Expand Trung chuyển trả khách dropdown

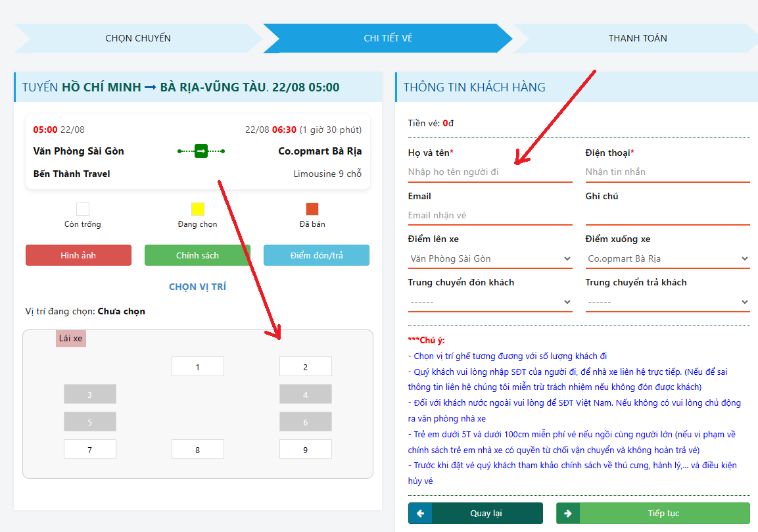point(667,302)
